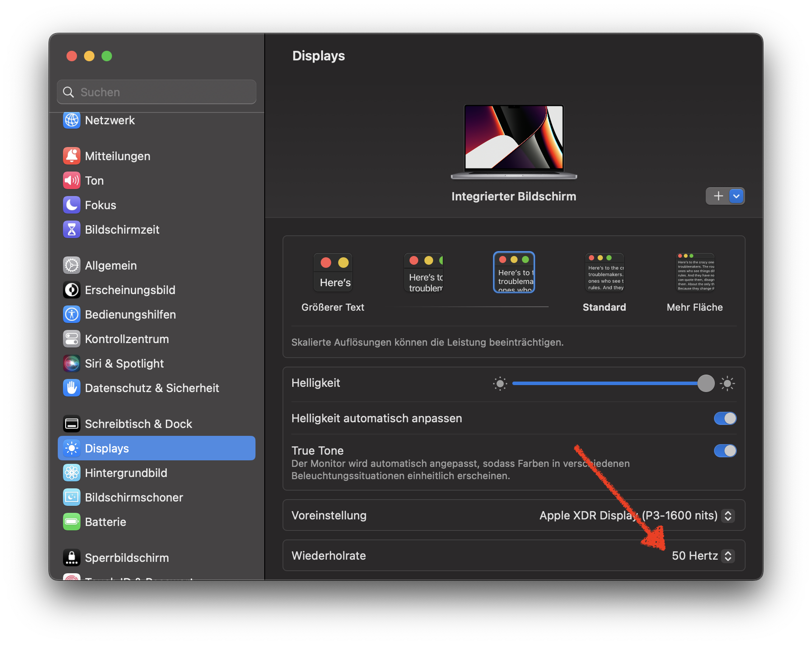Go to Ton settings
812x645 pixels.
point(157,180)
